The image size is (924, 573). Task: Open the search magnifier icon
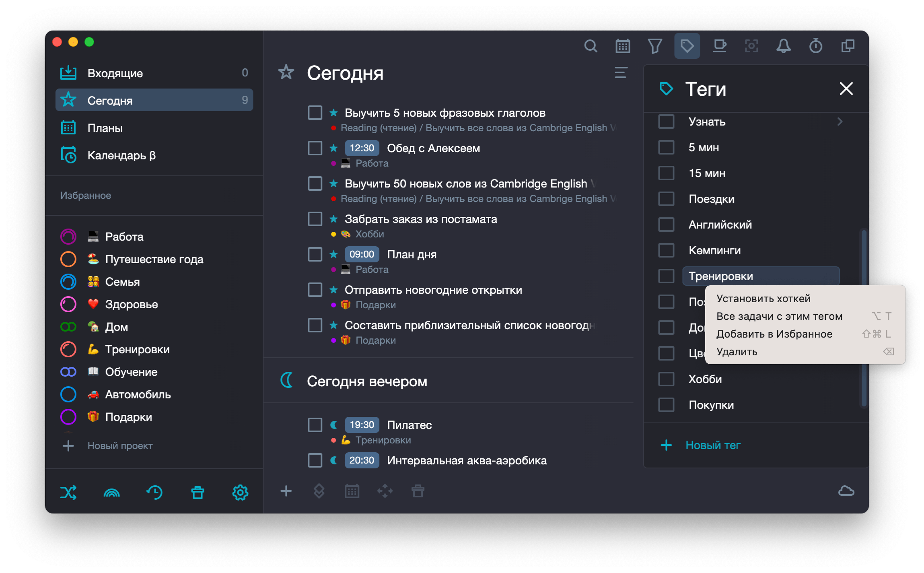pyautogui.click(x=590, y=46)
